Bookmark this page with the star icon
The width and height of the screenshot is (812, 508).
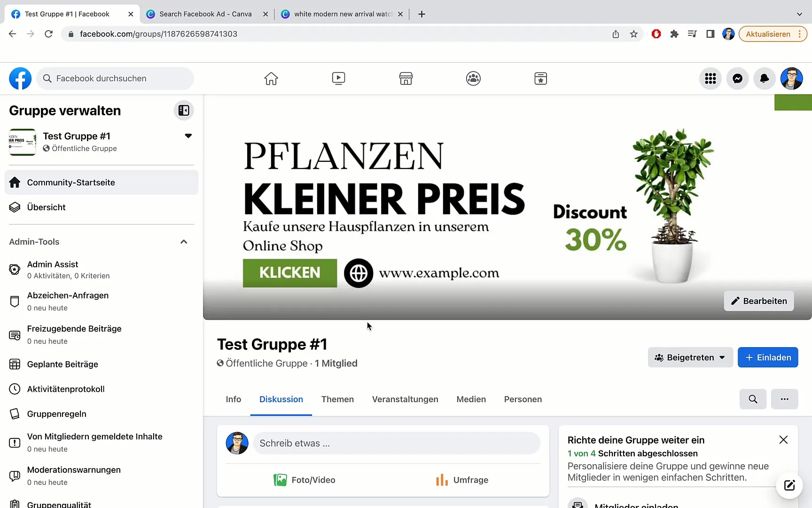pyautogui.click(x=634, y=34)
